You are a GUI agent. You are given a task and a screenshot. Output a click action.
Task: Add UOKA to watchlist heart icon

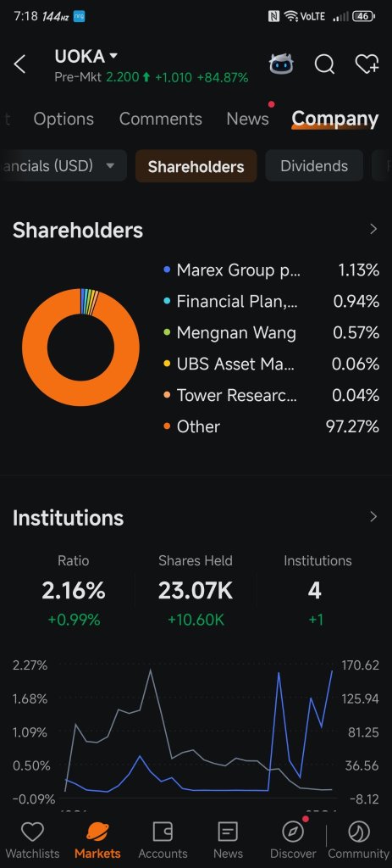click(367, 64)
